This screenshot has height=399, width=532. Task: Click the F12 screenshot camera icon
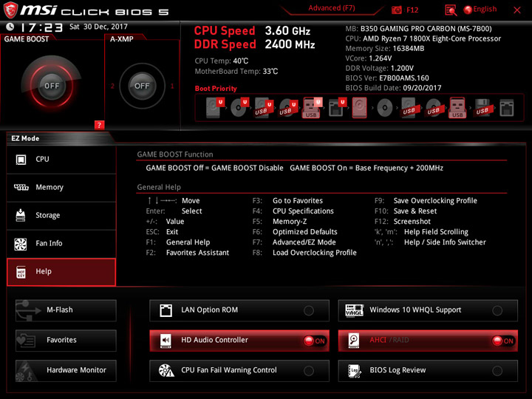[x=396, y=10]
